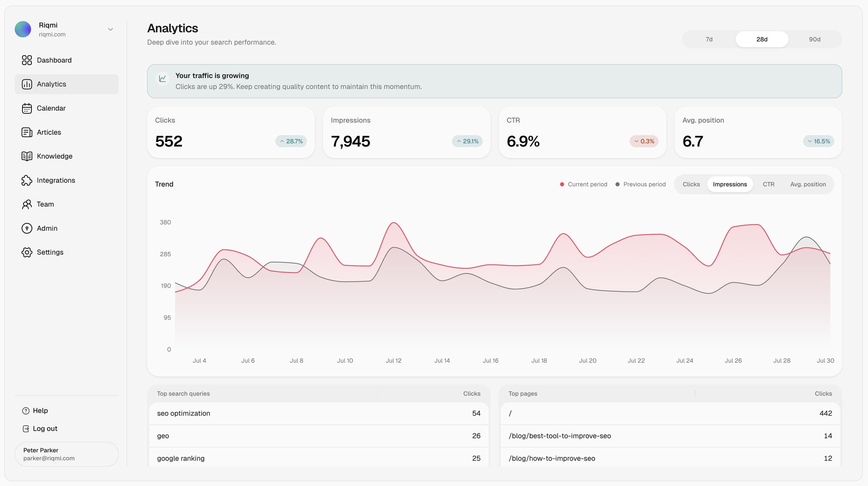This screenshot has width=868, height=486.
Task: Open the Clicks 552 metric card
Action: tap(231, 132)
